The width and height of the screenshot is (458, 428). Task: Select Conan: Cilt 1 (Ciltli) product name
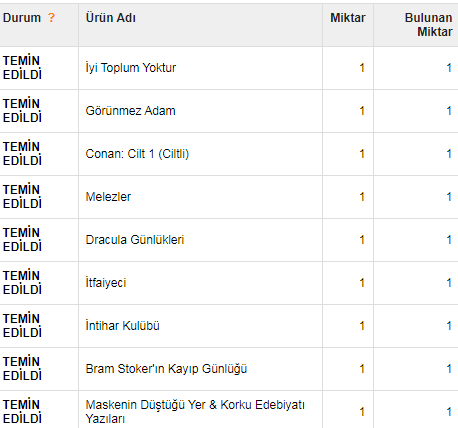tap(137, 154)
